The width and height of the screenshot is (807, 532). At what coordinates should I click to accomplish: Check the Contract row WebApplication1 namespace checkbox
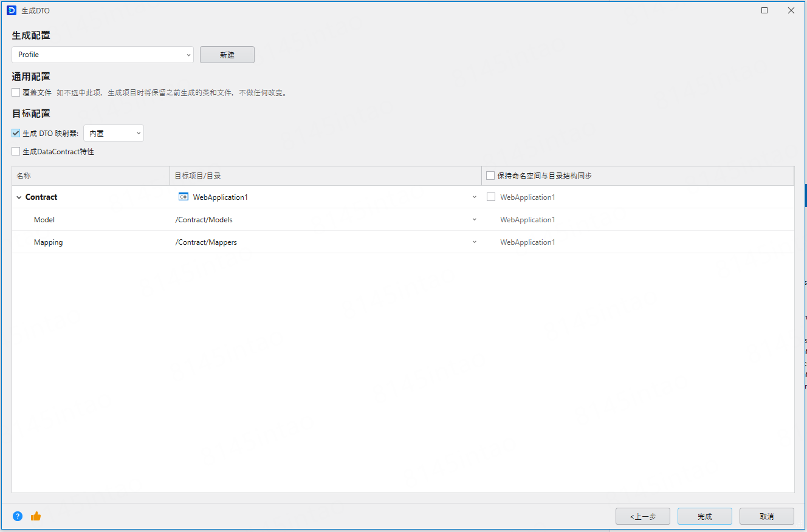point(491,197)
